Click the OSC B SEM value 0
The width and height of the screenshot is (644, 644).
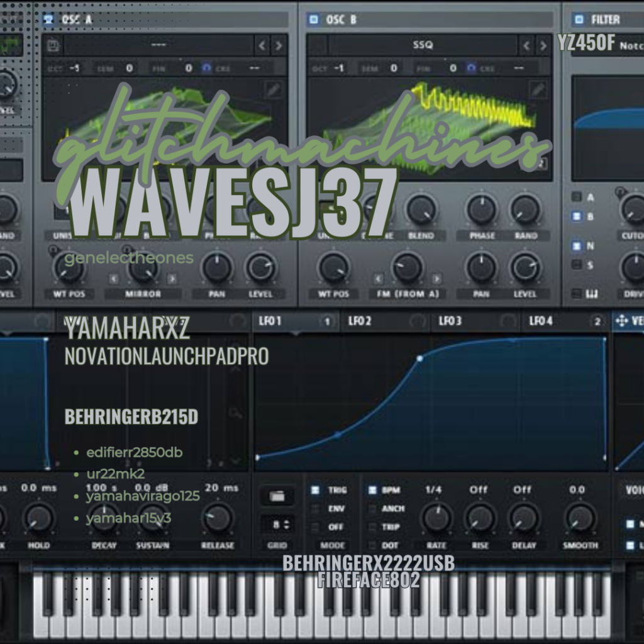tap(394, 68)
